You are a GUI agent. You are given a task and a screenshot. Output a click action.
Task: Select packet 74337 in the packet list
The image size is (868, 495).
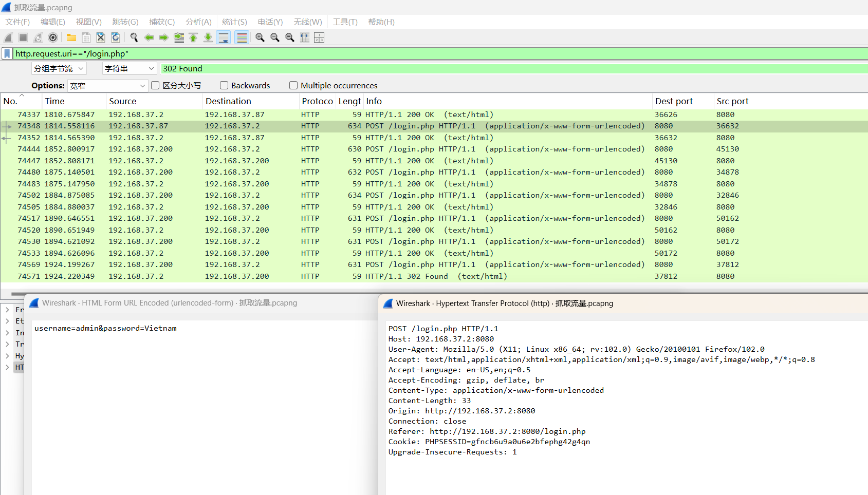coord(434,115)
